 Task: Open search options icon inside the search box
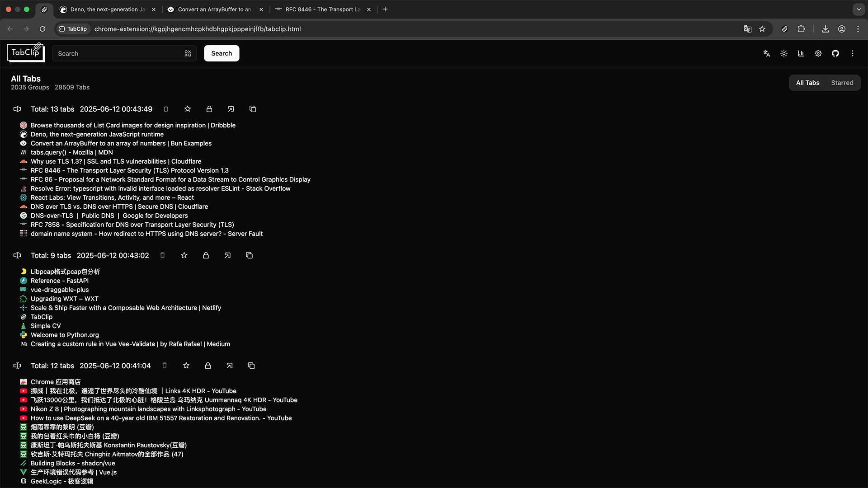click(188, 53)
